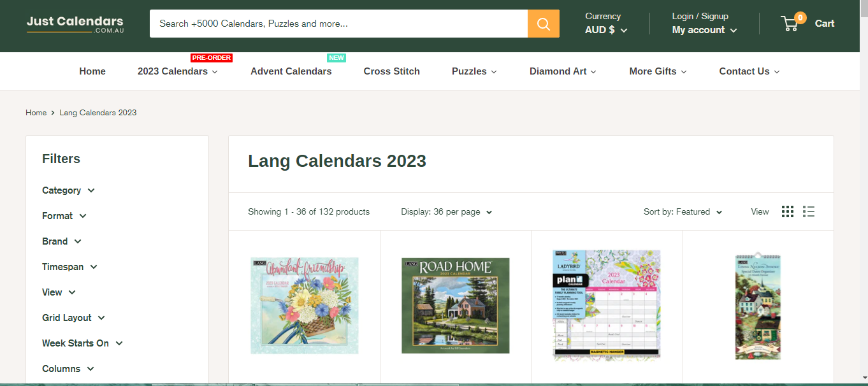Image resolution: width=868 pixels, height=386 pixels.
Task: Click the Just Calendars logo
Action: [x=75, y=24]
